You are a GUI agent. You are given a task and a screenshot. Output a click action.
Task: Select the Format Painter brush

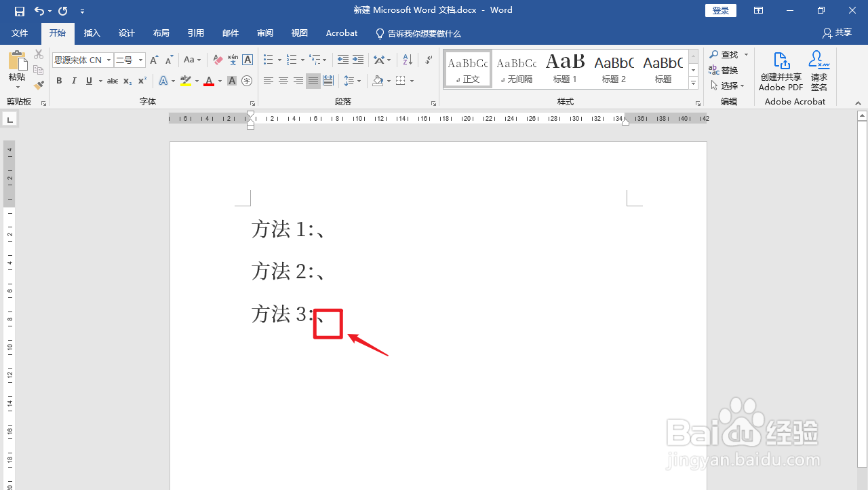[39, 86]
